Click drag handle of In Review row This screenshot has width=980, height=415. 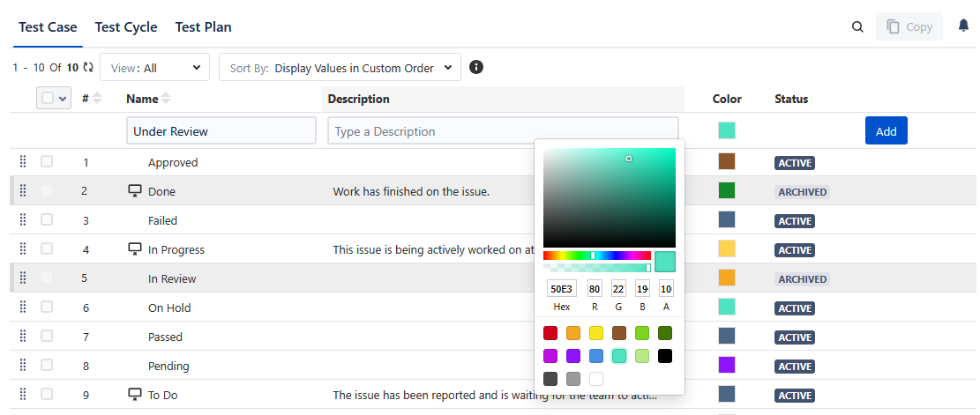coord(23,278)
